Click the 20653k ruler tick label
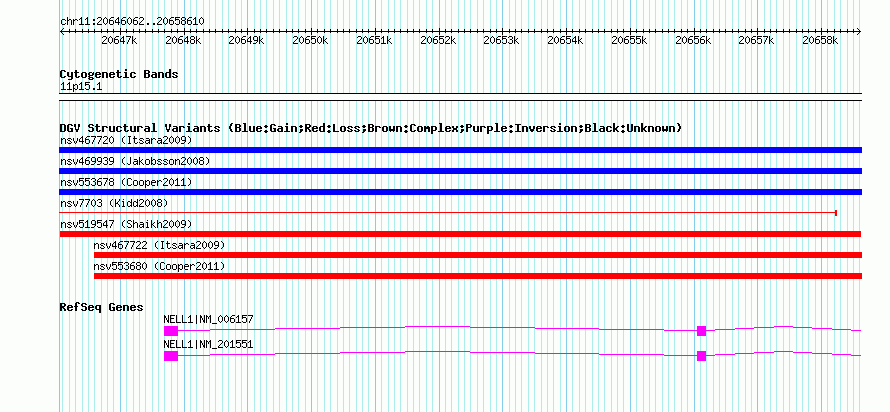This screenshot has height=412, width=890. click(x=502, y=41)
